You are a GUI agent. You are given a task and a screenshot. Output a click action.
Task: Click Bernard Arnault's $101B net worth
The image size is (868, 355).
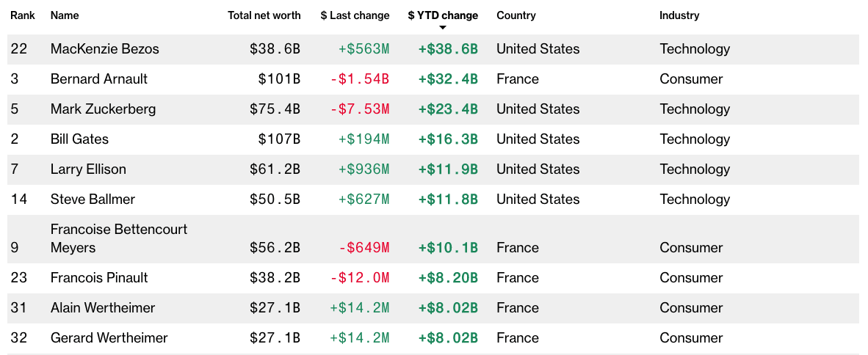click(279, 79)
